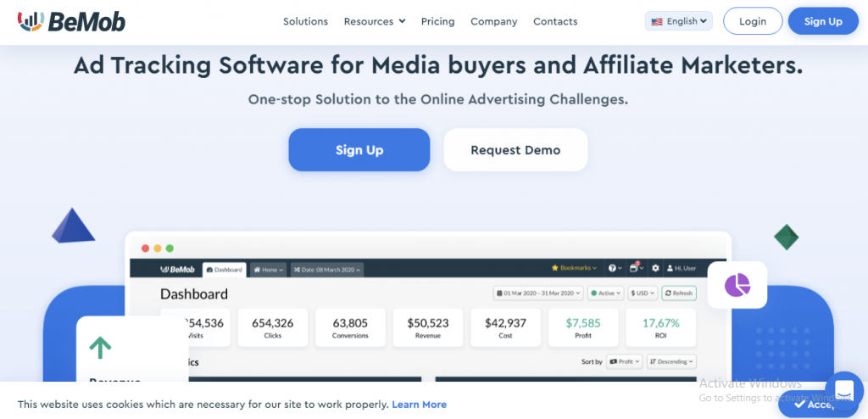Click the large blue Sign Up button
Viewport: 868px width, 419px height.
359,149
